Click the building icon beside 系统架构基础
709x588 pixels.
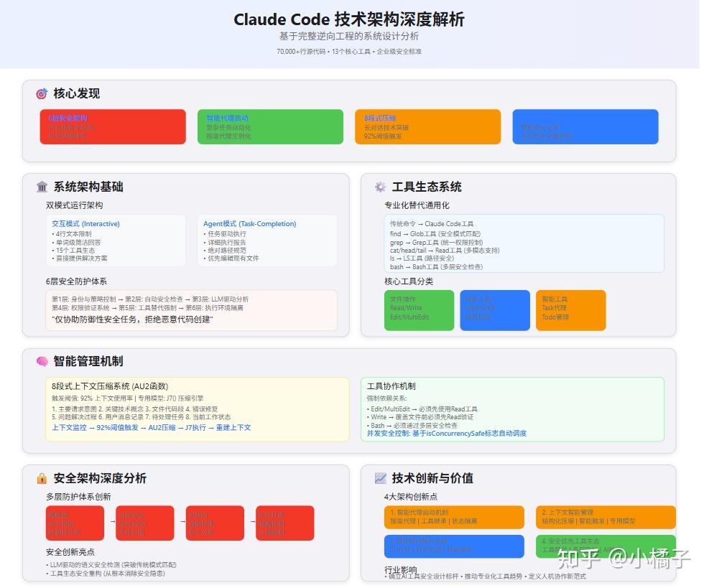coord(42,187)
